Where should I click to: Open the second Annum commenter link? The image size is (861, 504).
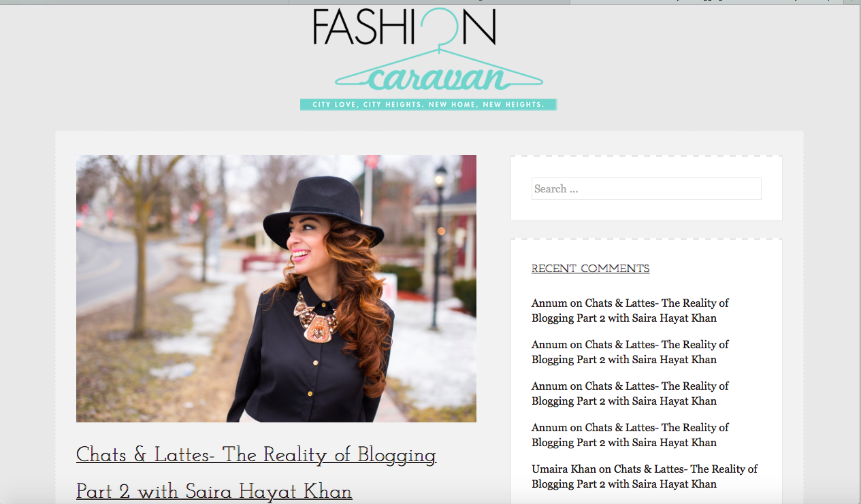pos(549,345)
